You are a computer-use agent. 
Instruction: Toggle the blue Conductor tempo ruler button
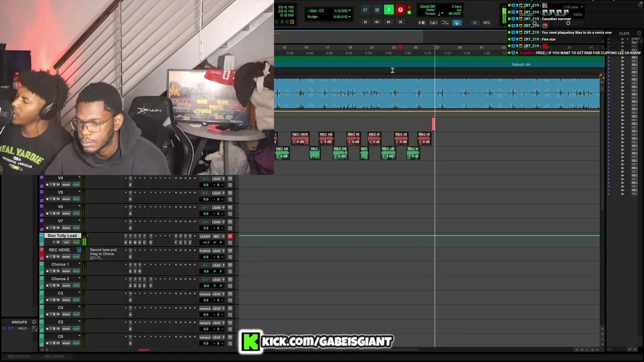(x=457, y=23)
